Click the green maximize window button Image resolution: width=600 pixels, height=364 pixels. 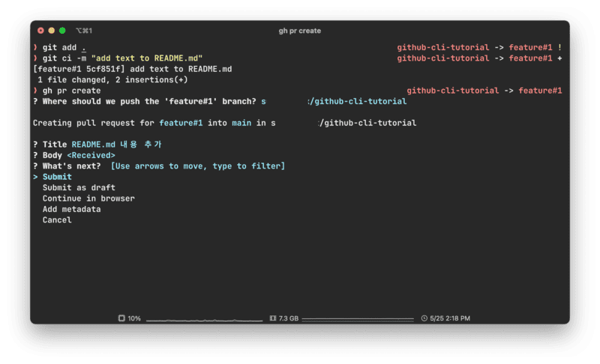tap(62, 31)
